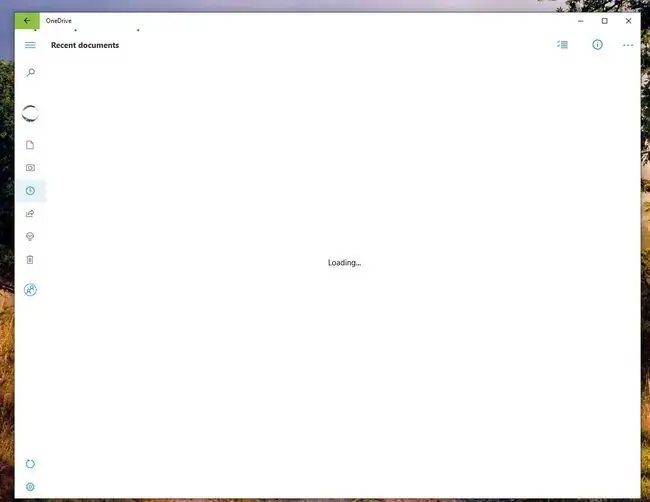
Task: Click the Loading... text
Action: 344,263
